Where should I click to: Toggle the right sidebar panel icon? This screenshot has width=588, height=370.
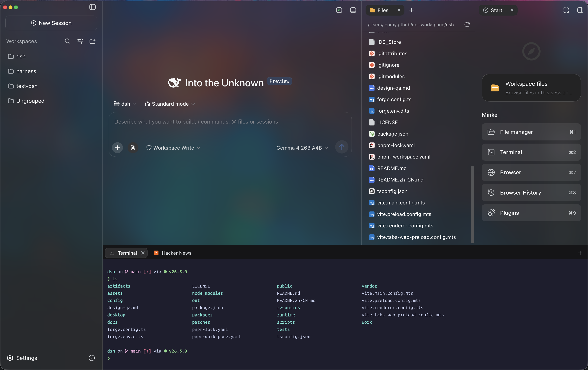tap(580, 10)
